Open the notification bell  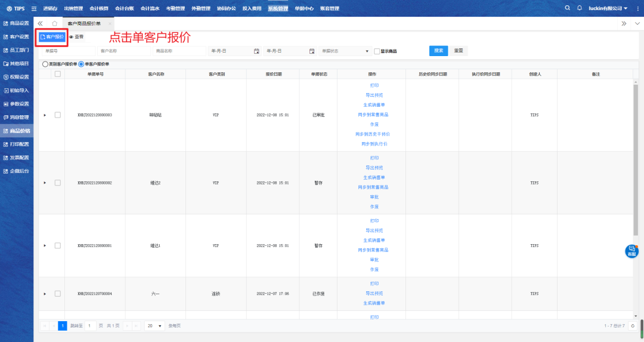click(x=579, y=8)
